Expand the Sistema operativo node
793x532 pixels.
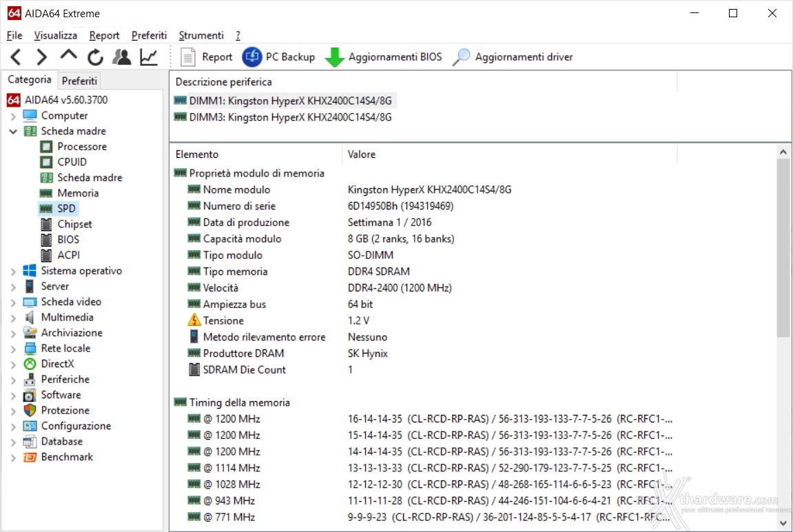13,272
